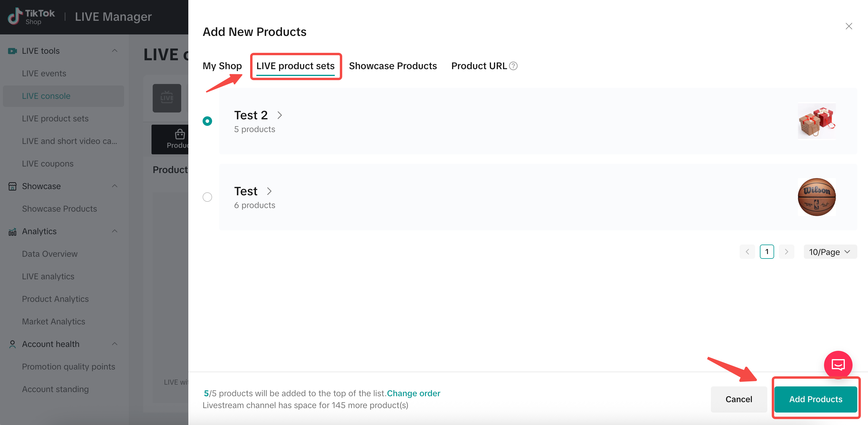868x425 pixels.
Task: Collapse the Account health section
Action: point(115,344)
